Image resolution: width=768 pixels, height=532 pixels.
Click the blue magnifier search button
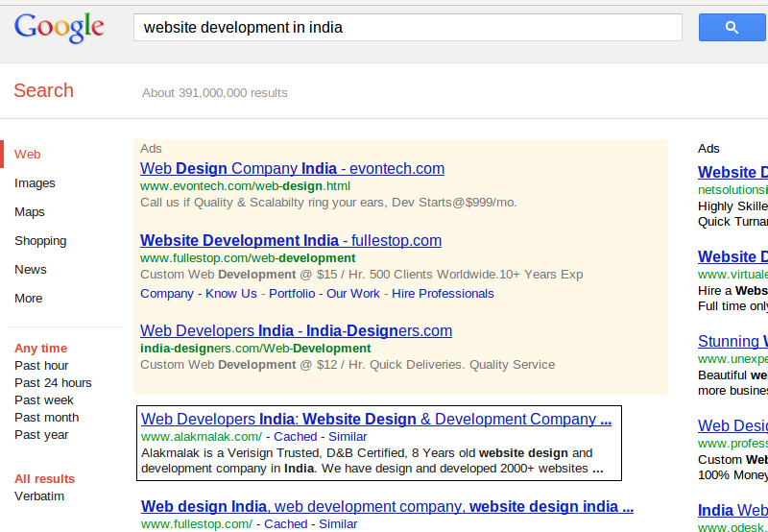[732, 28]
